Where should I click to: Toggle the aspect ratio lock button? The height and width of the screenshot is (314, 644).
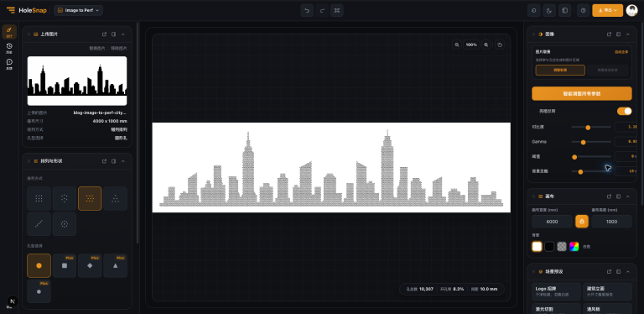click(582, 222)
